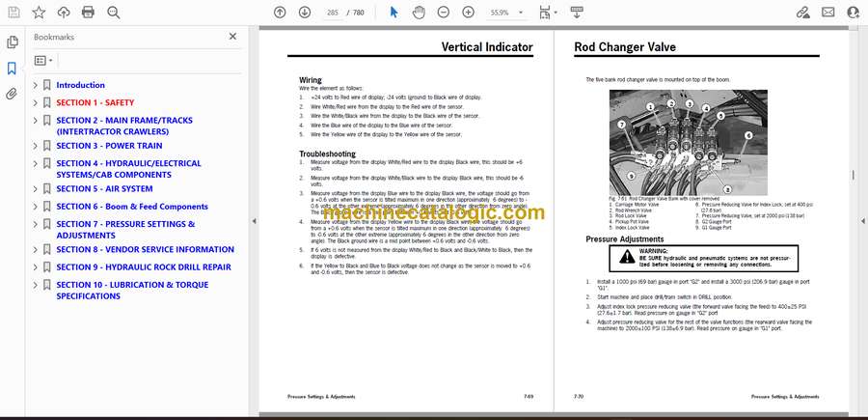Open the zoom percentage dropdown
The height and width of the screenshot is (420, 868).
[512, 13]
